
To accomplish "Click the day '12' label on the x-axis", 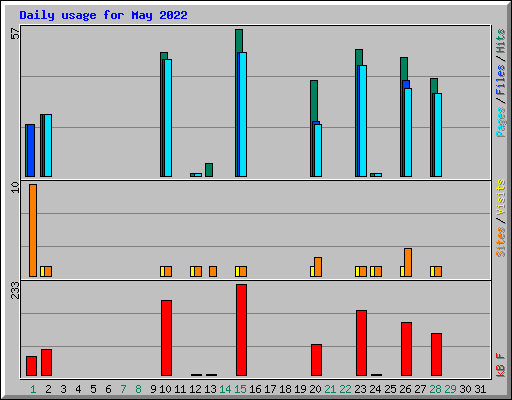I will [195, 389].
